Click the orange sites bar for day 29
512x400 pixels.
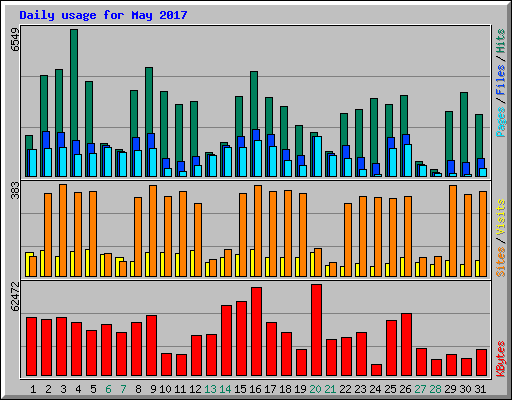453,231
